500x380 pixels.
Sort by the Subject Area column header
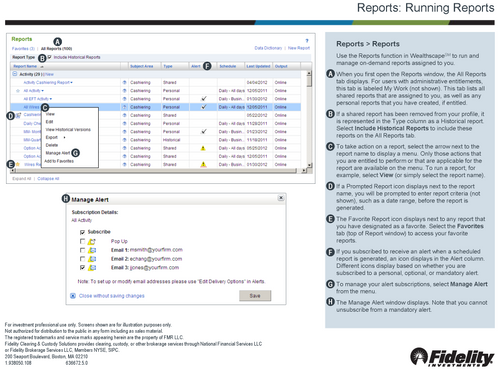click(x=142, y=66)
